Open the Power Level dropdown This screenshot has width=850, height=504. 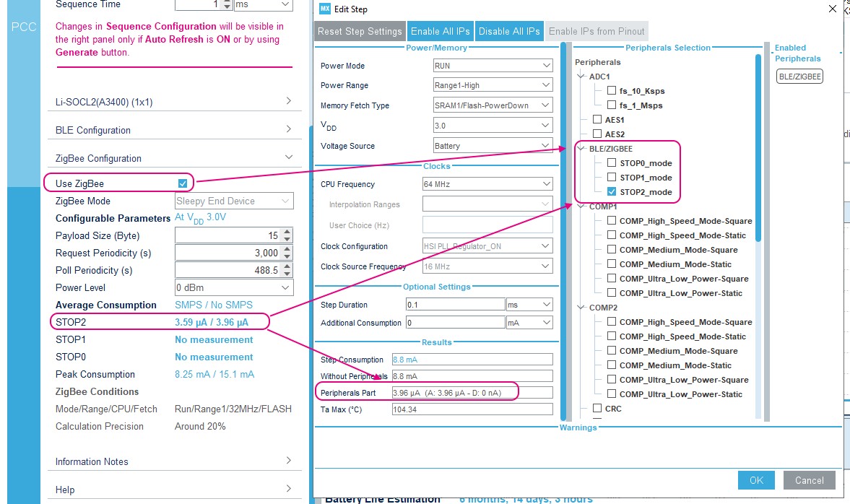[x=234, y=288]
